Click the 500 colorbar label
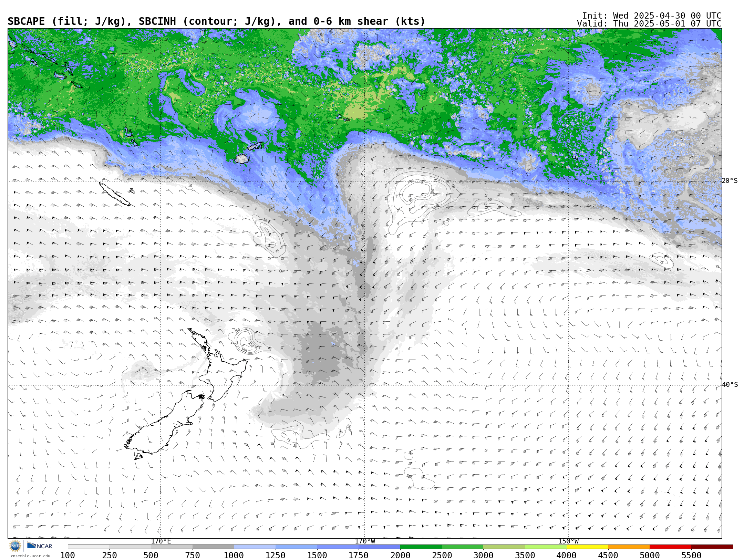The height and width of the screenshot is (560, 744). (x=151, y=556)
